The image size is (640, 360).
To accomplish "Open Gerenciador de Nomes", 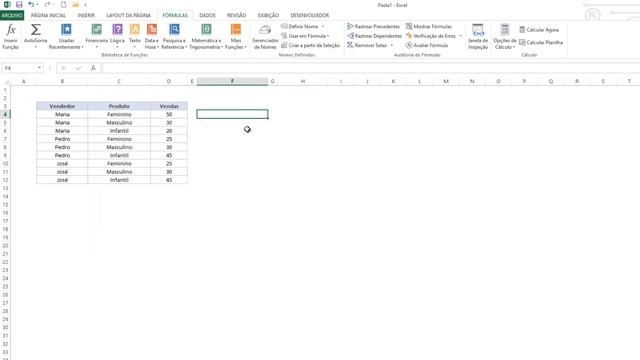I will [265, 37].
